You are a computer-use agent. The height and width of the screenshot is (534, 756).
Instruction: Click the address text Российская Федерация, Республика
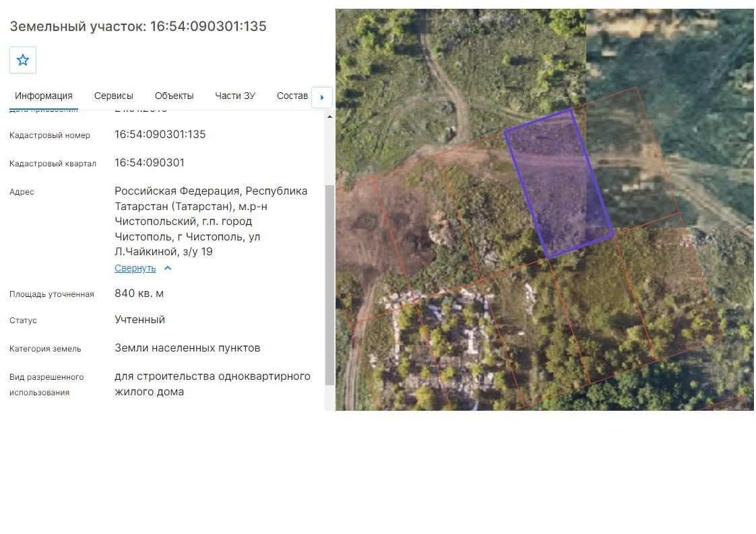211,191
